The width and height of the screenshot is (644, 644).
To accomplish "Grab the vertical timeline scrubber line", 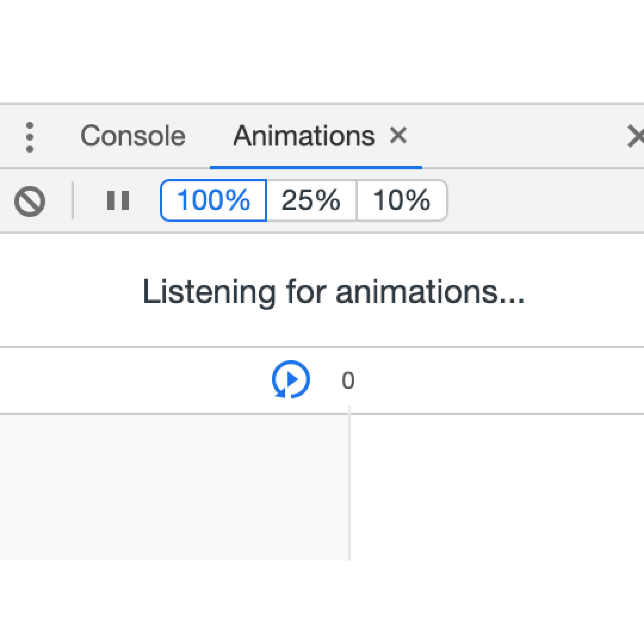I will (349, 483).
